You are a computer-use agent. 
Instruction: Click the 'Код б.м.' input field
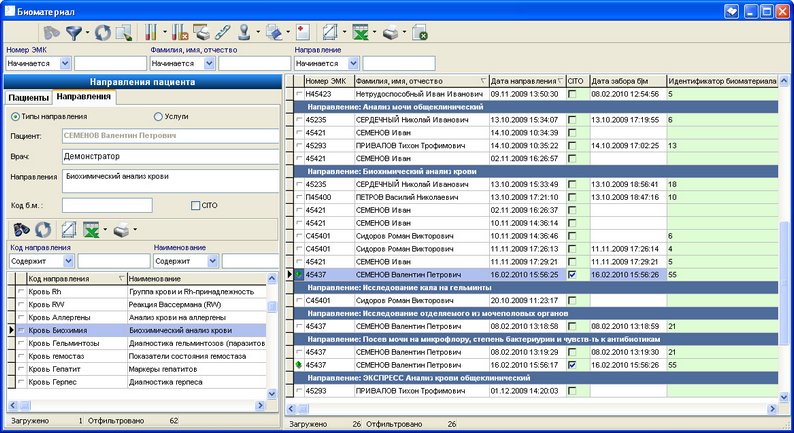(x=107, y=206)
